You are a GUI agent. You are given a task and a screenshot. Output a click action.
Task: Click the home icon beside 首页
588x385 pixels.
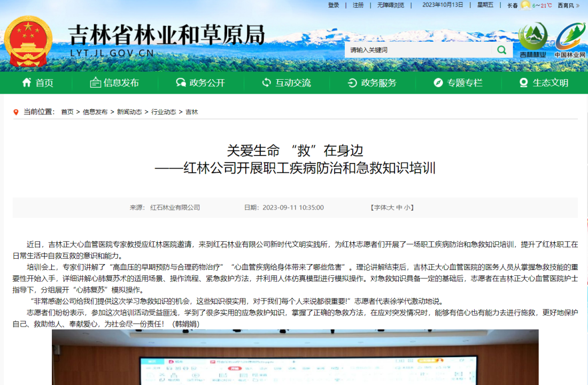point(26,82)
